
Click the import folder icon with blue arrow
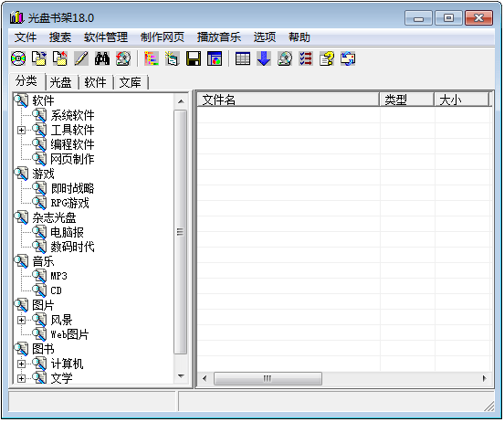(39, 58)
